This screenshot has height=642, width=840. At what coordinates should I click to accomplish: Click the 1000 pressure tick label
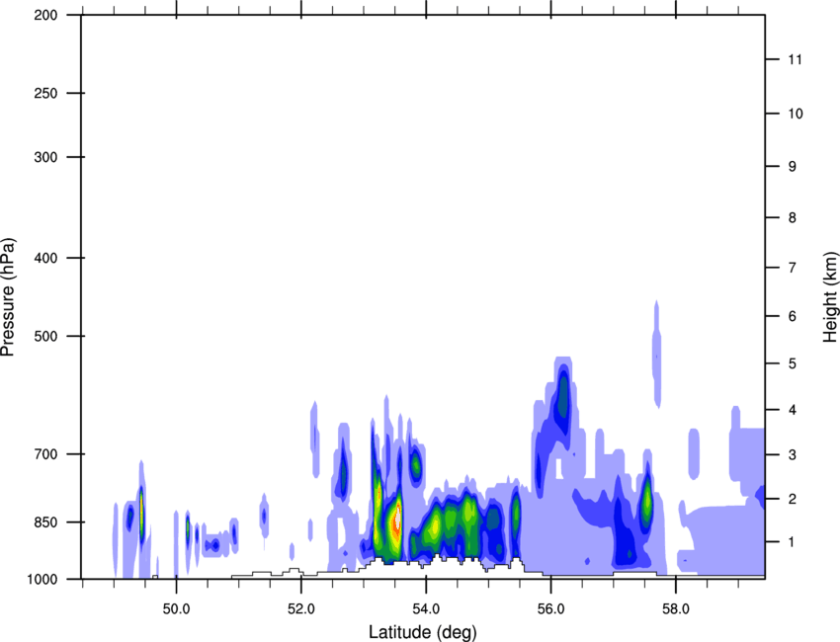(x=42, y=580)
